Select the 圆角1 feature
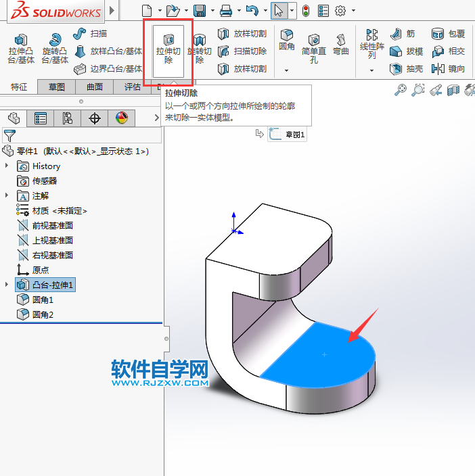Screen dimensions: 475x476 click(x=35, y=300)
